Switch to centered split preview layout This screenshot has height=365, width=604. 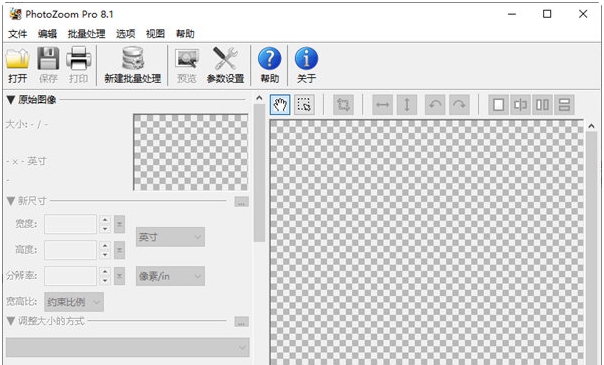tap(520, 104)
